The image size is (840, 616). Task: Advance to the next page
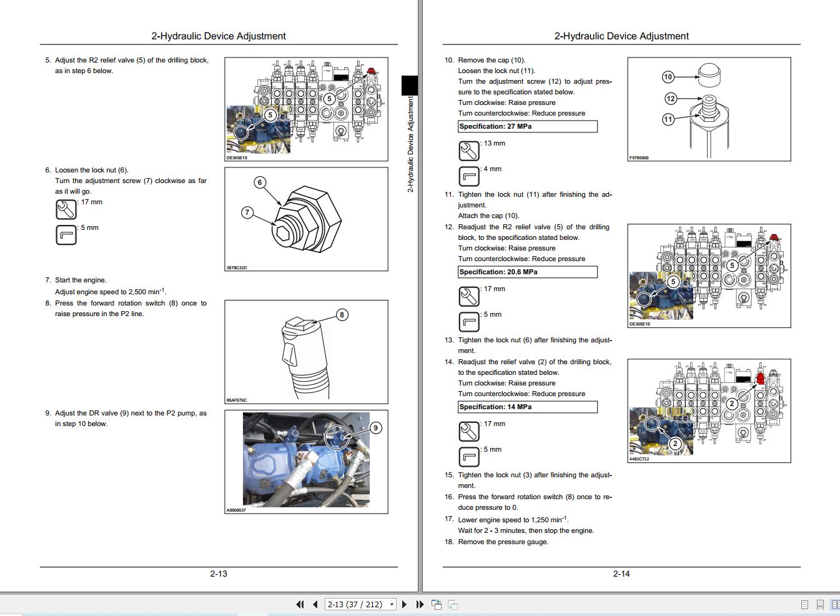[x=404, y=604]
